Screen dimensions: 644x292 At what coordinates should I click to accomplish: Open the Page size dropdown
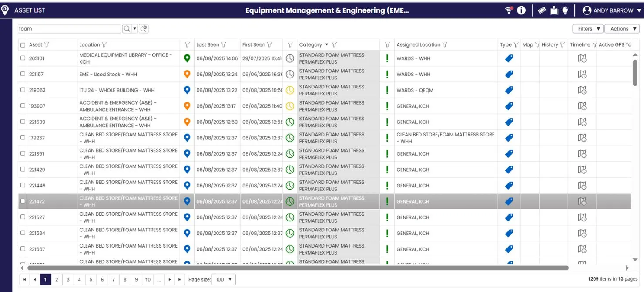click(x=223, y=279)
